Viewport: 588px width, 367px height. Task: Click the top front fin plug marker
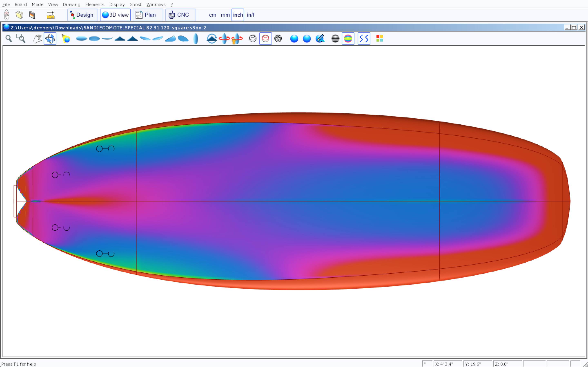pos(105,149)
